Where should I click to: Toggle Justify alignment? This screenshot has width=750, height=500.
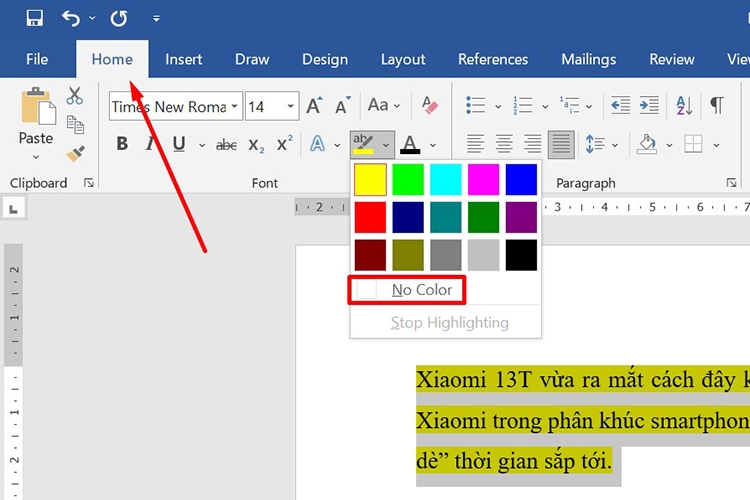tap(561, 144)
